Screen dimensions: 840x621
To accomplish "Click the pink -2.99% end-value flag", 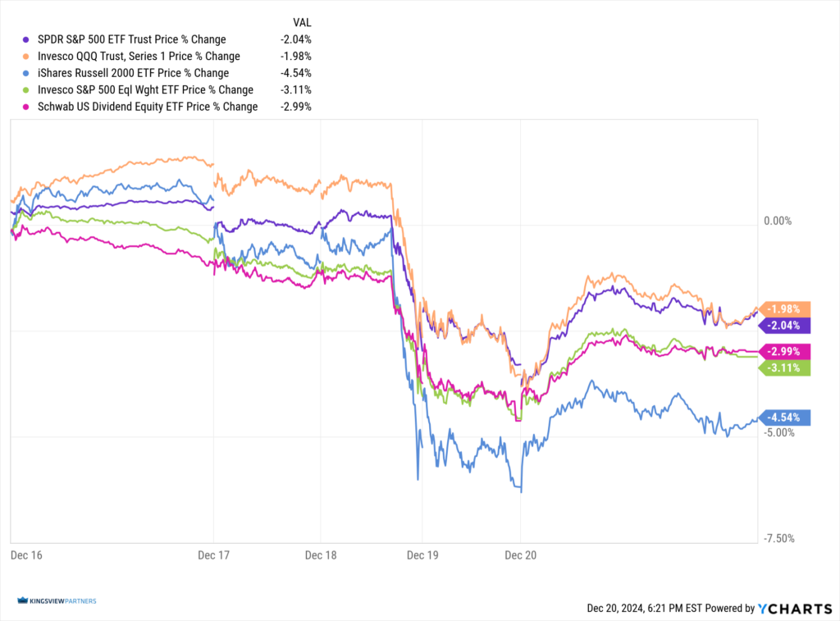I will [787, 352].
